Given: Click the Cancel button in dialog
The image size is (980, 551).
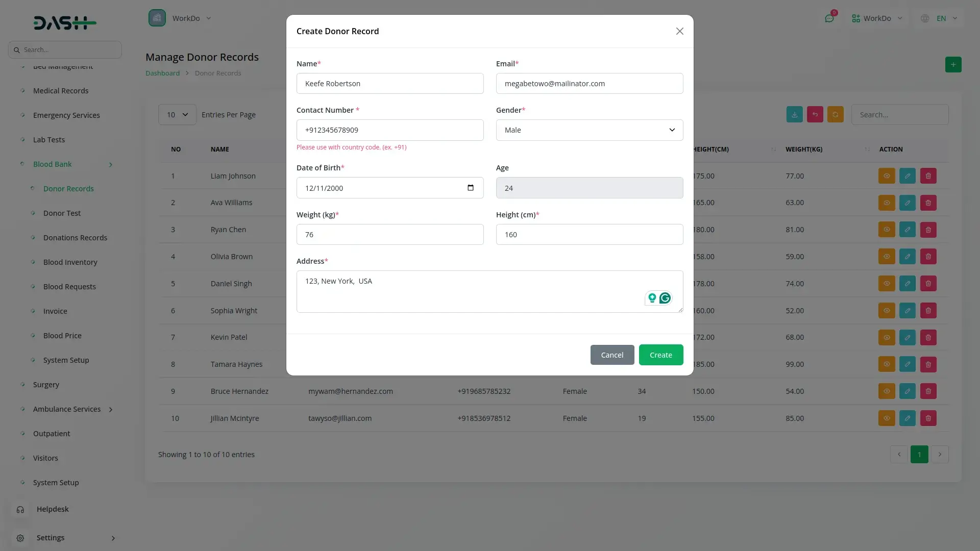Looking at the screenshot, I should point(612,355).
